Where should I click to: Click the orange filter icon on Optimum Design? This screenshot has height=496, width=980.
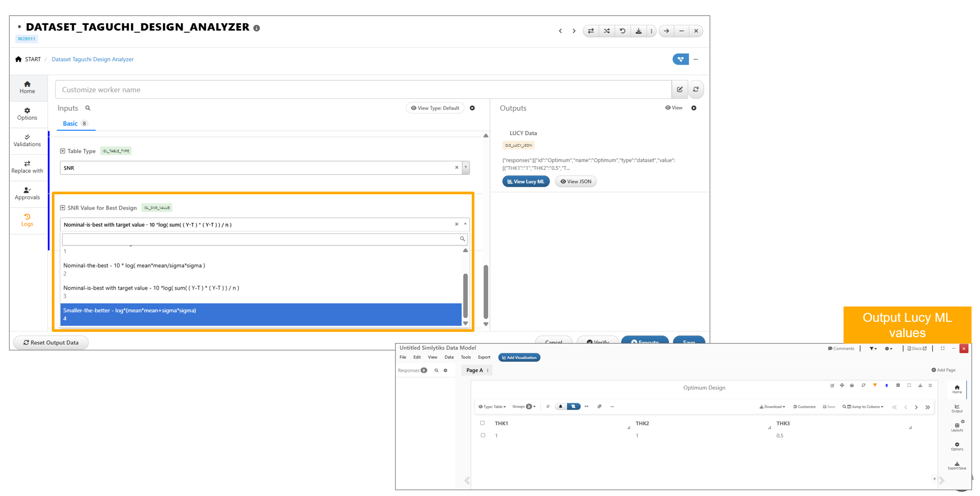(x=875, y=385)
